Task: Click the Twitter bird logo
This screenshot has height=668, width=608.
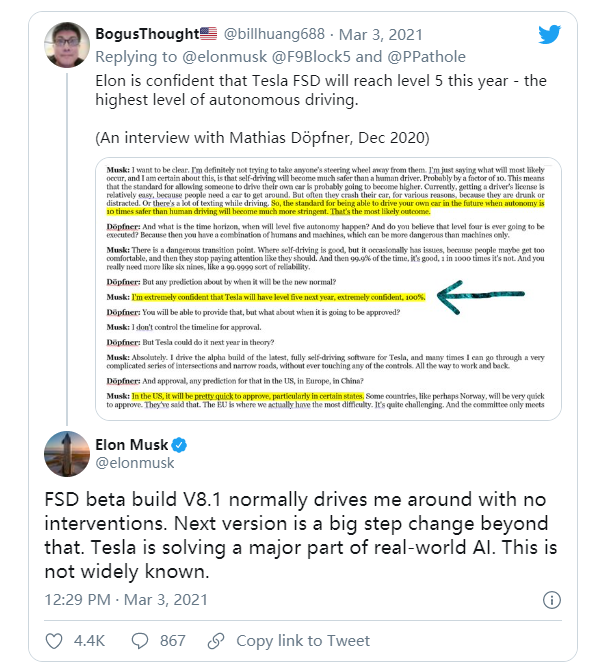Action: click(x=549, y=34)
